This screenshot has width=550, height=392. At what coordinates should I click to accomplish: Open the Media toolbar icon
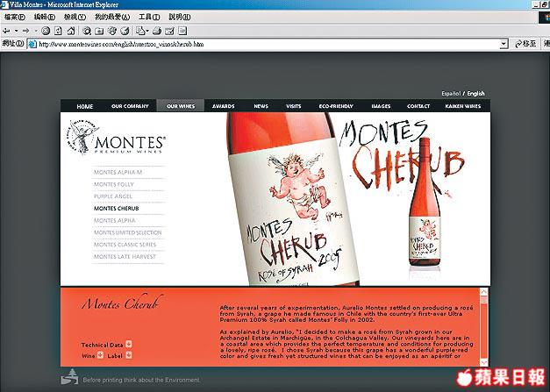coord(112,32)
